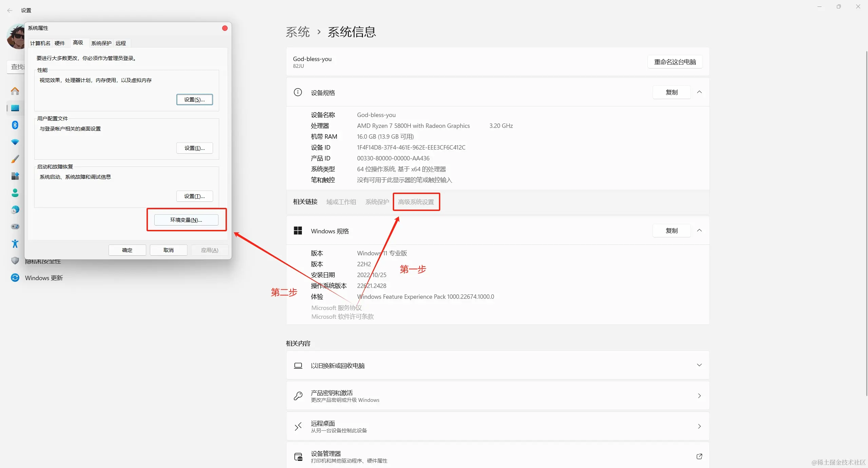Open the 高级系统设置 link
Viewport: 868px width, 468px height.
[x=416, y=202]
